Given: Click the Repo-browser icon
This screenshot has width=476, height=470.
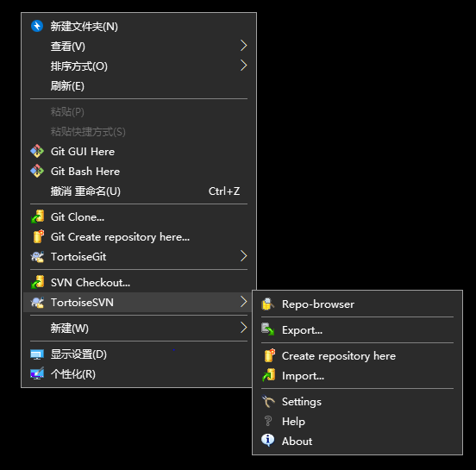Looking at the screenshot, I should click(x=267, y=304).
